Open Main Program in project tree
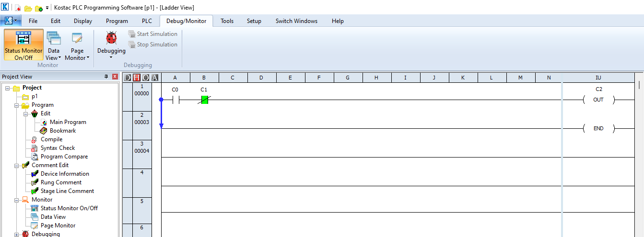 (68, 122)
